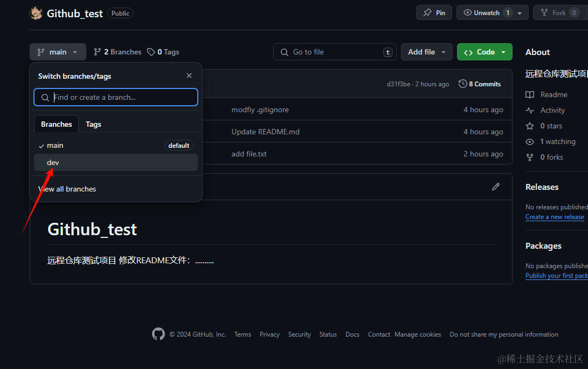Open the 'add file.txt' commit message
This screenshot has height=369, width=588.
(249, 154)
